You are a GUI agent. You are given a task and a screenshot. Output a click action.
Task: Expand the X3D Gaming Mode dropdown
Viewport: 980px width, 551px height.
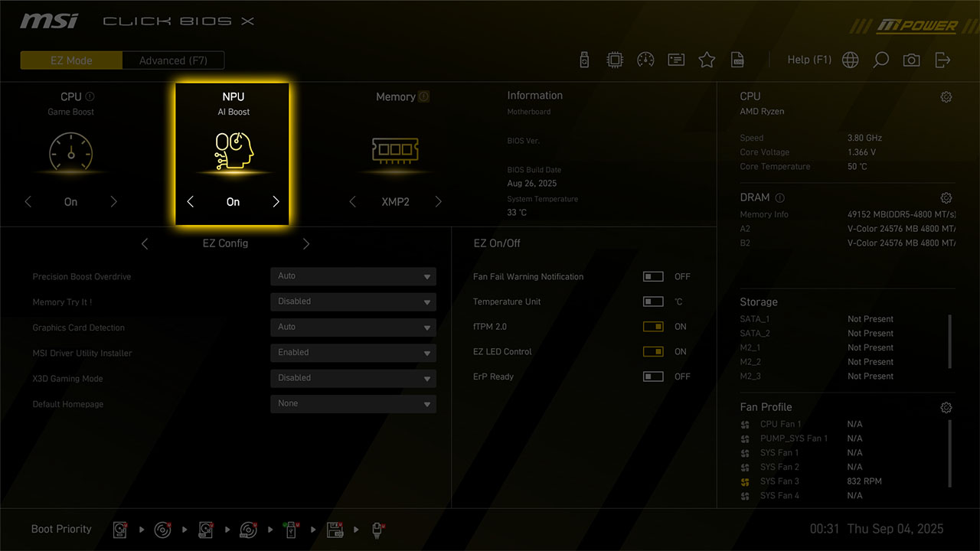[353, 378]
